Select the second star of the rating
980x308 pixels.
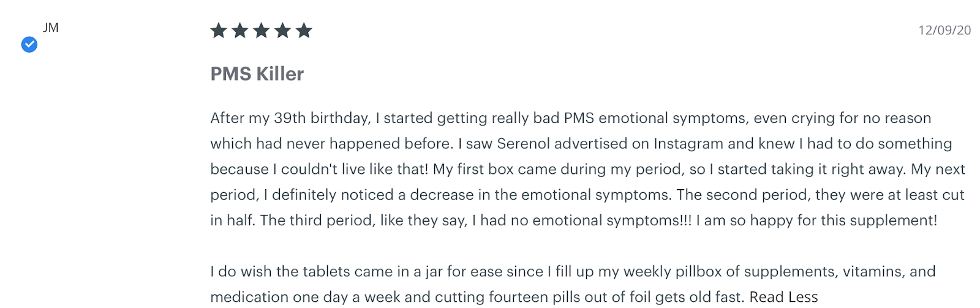tap(240, 30)
